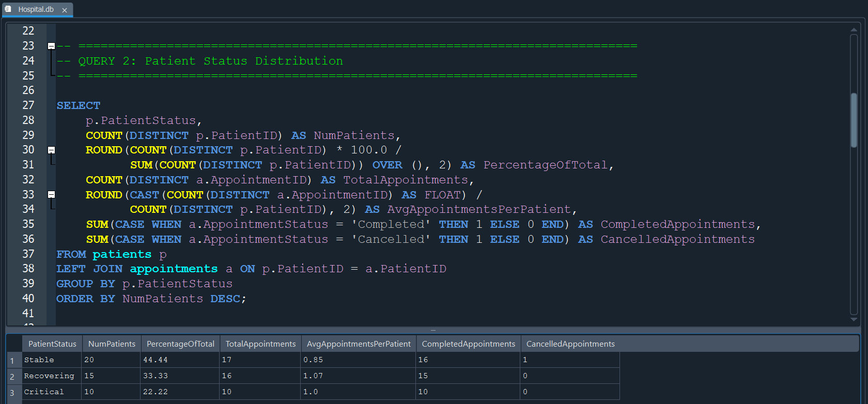The height and width of the screenshot is (404, 868).
Task: Click the AvgAppointmentsPerPatient column header
Action: [x=359, y=344]
